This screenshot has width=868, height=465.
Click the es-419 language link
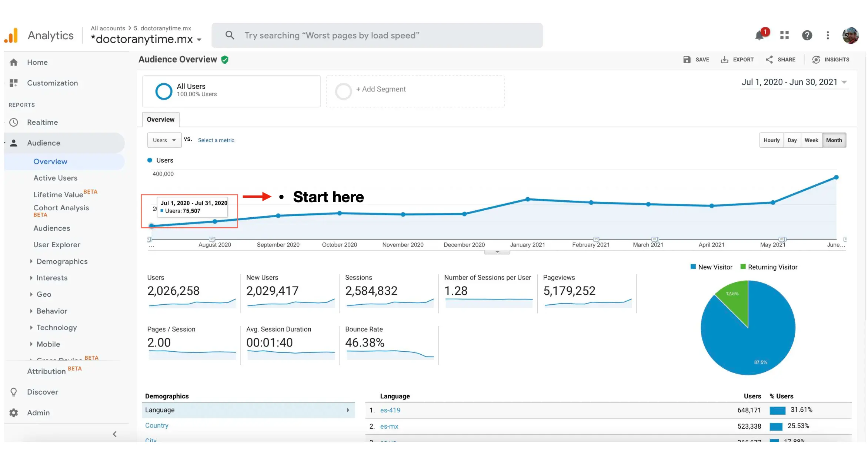pos(390,410)
